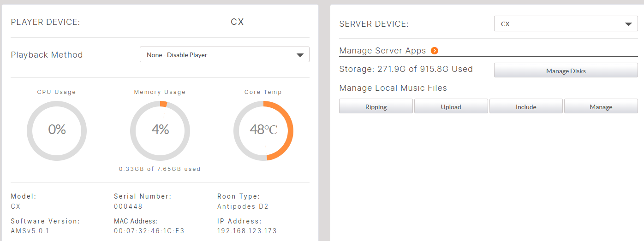Click the Memory Usage gauge

pyautogui.click(x=160, y=130)
